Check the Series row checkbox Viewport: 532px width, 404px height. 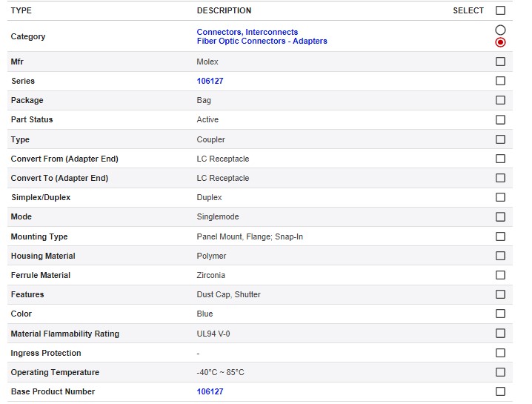500,81
